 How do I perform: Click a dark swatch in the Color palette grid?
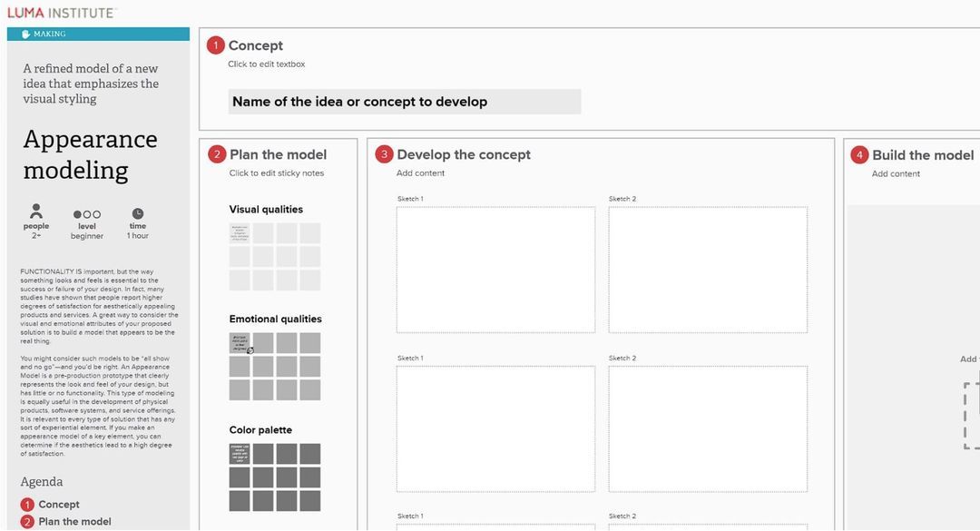263,453
